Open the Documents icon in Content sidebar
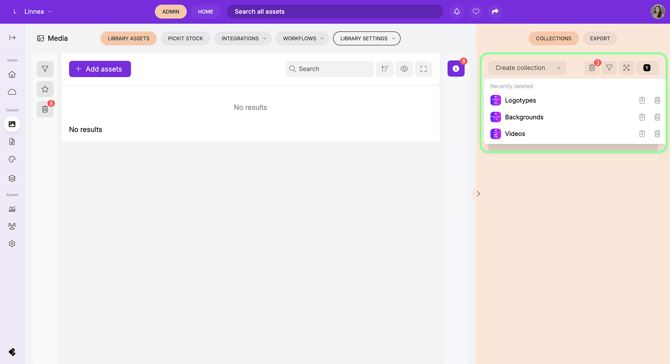Image resolution: width=670 pixels, height=364 pixels. click(x=12, y=142)
